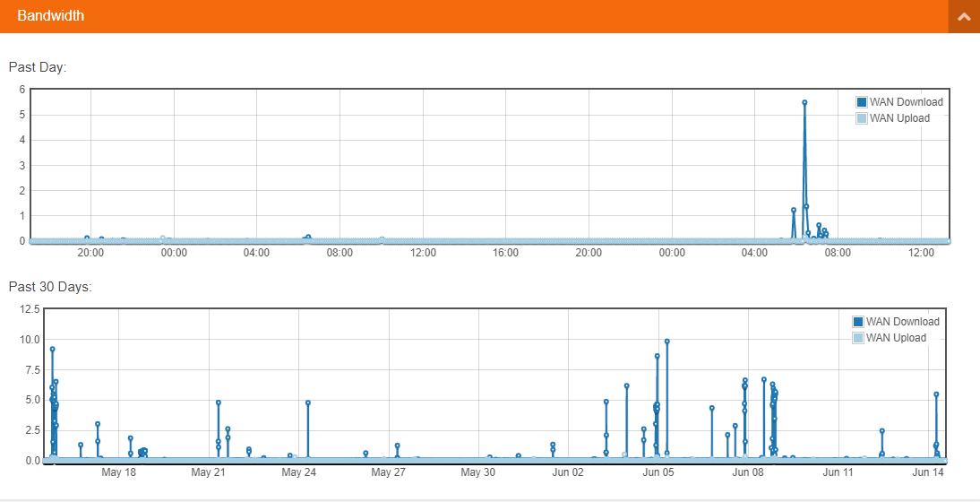Click the May 27 date label

tap(389, 472)
